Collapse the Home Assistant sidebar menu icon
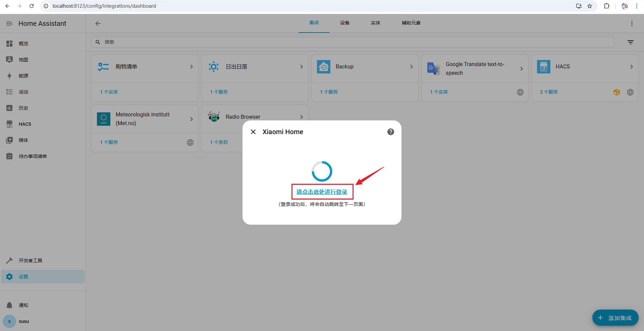 [x=9, y=23]
